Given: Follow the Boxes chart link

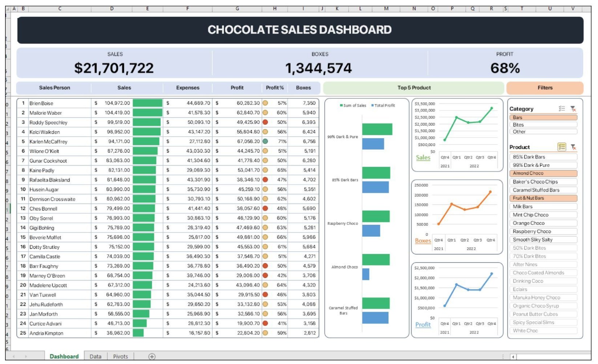Looking at the screenshot, I should click(x=423, y=240).
